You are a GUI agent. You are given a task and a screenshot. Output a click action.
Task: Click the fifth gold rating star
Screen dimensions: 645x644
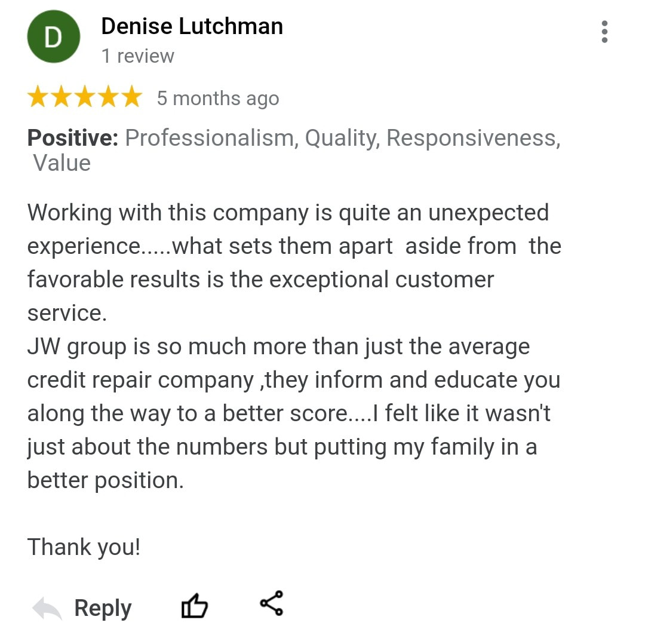pyautogui.click(x=132, y=97)
